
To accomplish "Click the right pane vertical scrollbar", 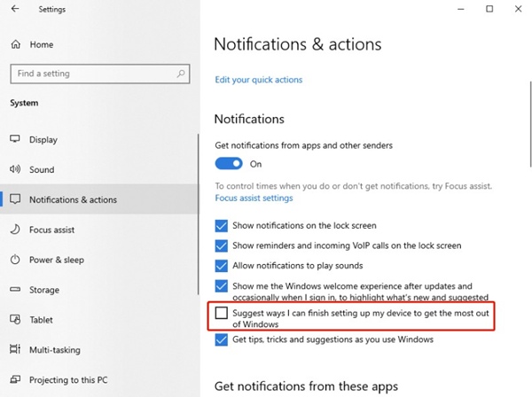I will pyautogui.click(x=530, y=124).
